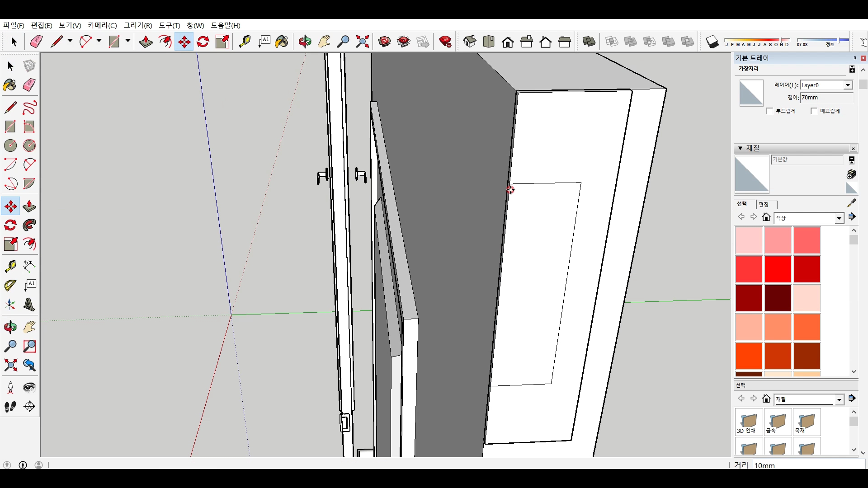
Task: Open the 카메라(C) menu
Action: click(102, 25)
